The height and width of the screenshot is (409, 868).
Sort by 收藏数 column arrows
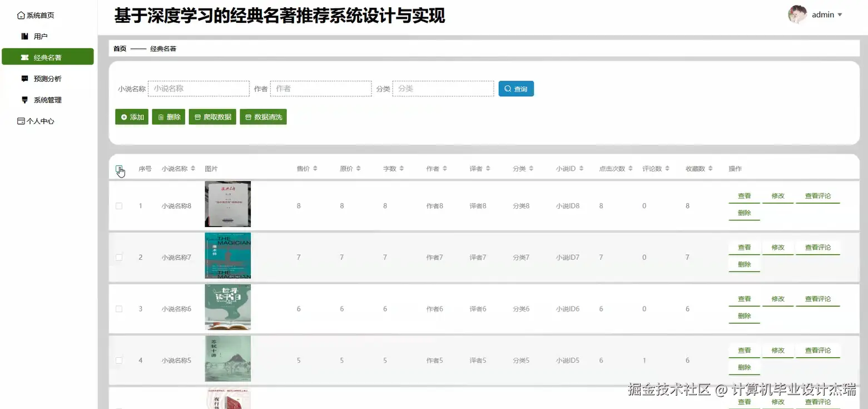point(710,169)
